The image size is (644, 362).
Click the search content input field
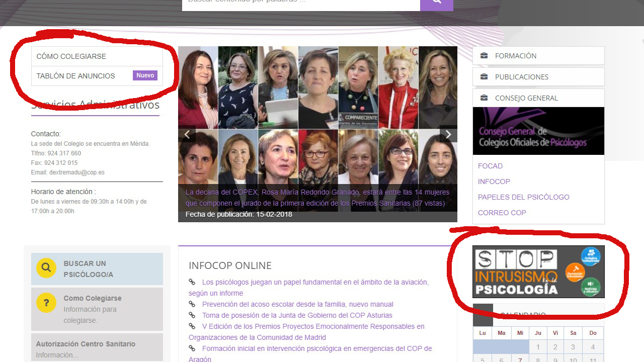pos(301,3)
